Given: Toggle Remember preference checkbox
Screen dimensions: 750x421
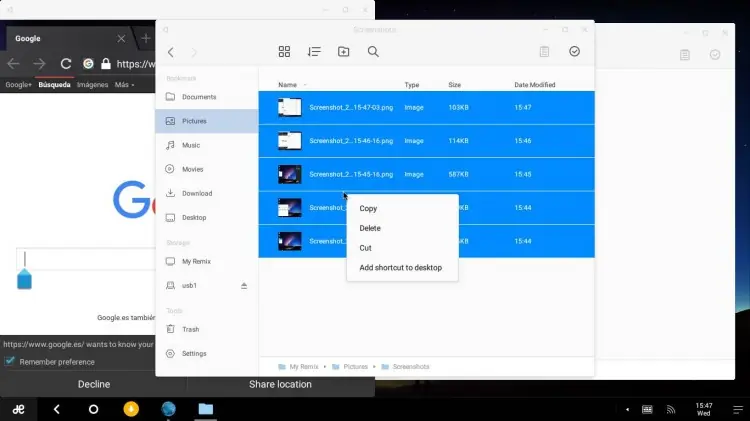Looking at the screenshot, I should tap(10, 361).
